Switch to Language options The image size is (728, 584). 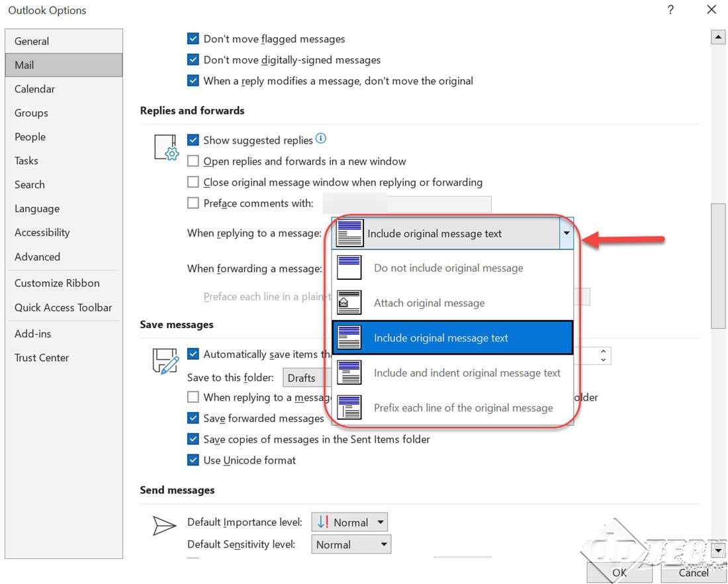(64, 208)
